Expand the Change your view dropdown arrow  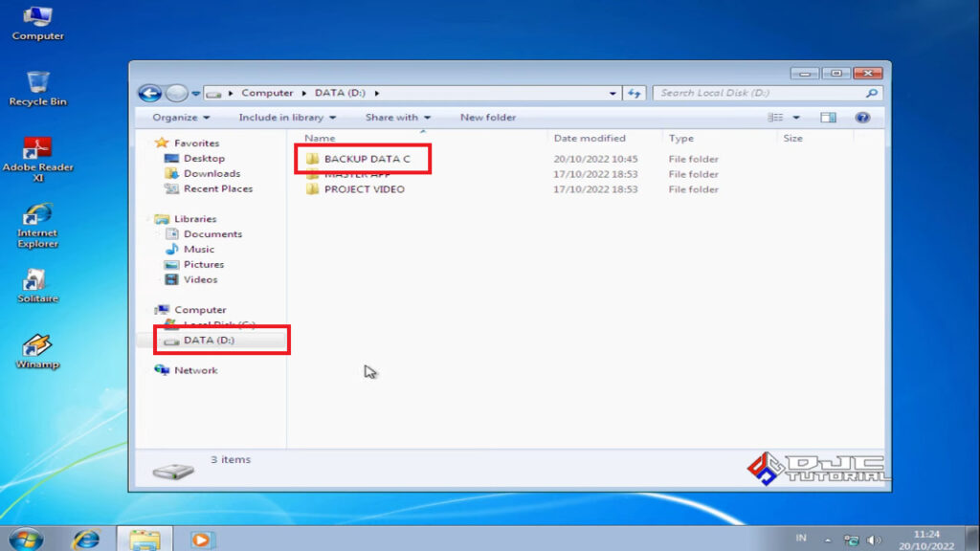tap(794, 117)
